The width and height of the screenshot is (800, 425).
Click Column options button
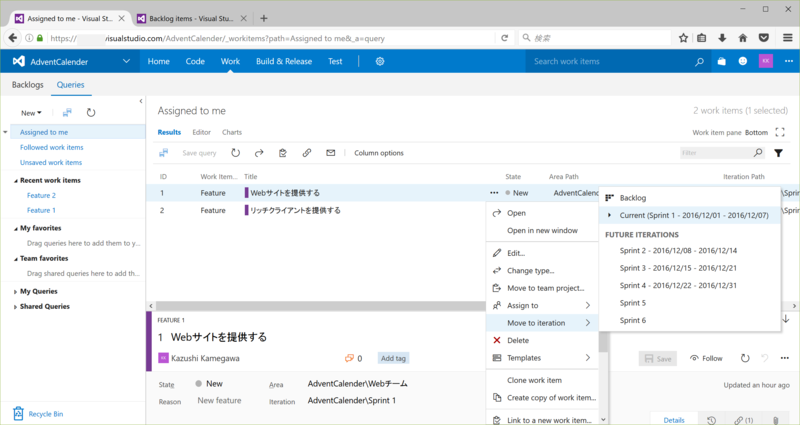(379, 153)
